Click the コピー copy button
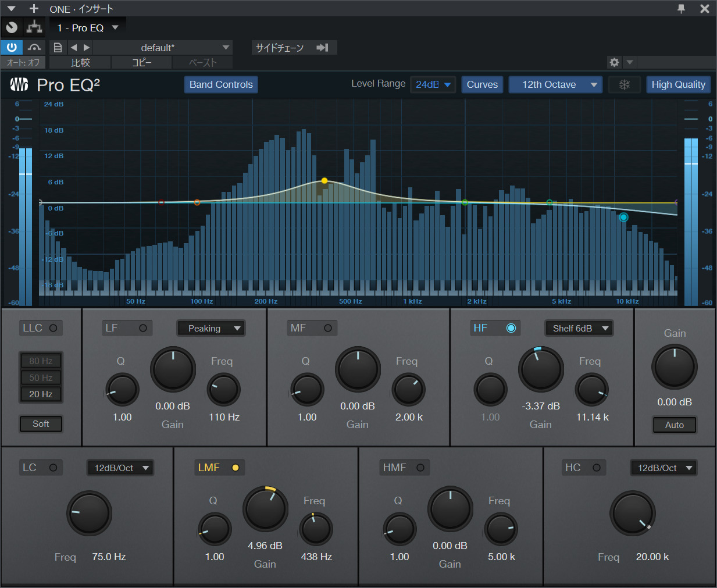Image resolution: width=717 pixels, height=588 pixels. [x=141, y=63]
